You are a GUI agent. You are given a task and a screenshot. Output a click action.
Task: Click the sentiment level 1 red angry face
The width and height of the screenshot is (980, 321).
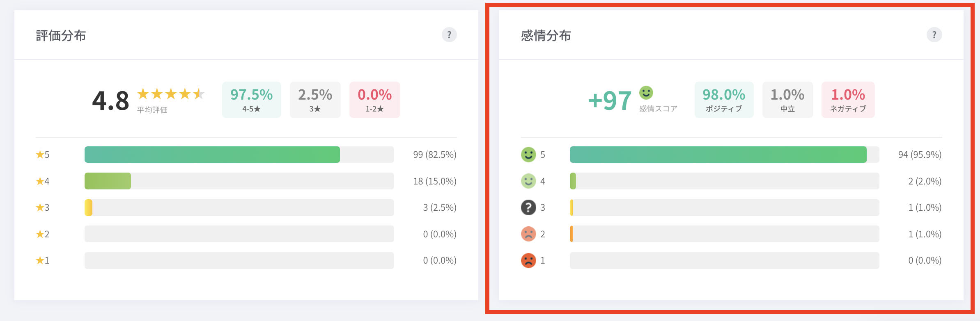528,260
